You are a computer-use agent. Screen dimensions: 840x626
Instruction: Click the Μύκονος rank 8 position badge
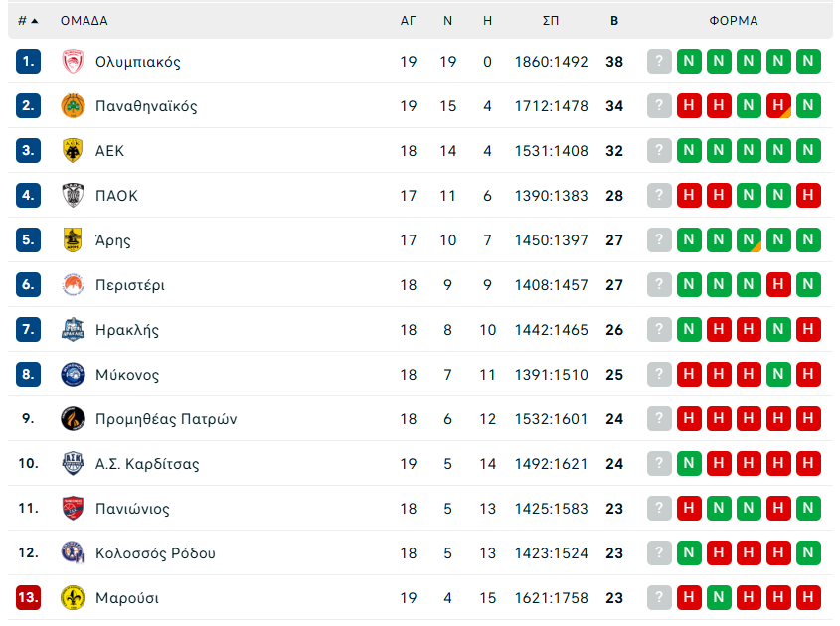click(28, 375)
